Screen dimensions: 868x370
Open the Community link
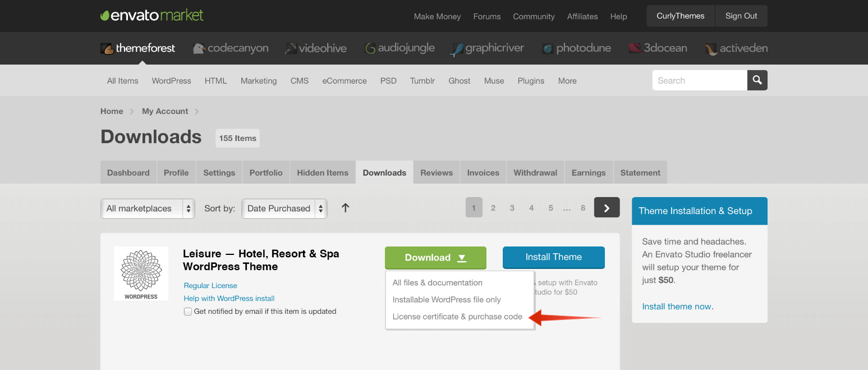(534, 16)
